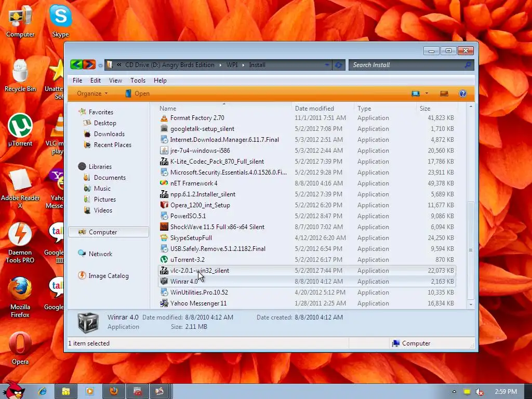Select Format Factory 2.70 file icon
Viewport: 532px width, 399px height.
click(x=164, y=118)
